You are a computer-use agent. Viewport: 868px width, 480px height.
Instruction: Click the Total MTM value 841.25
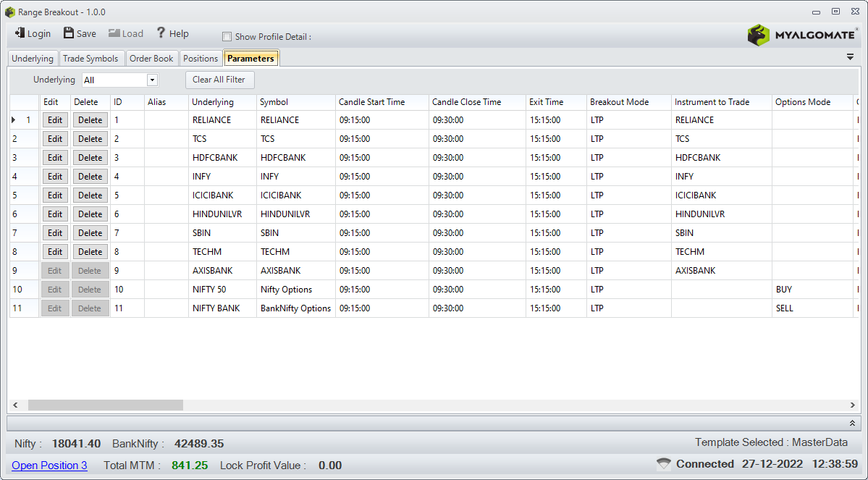coord(190,466)
